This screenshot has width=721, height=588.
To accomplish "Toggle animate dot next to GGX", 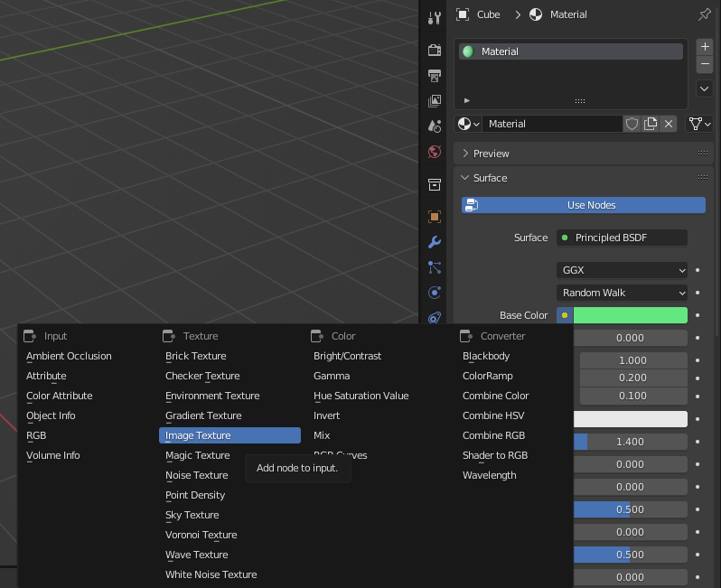I will tap(698, 270).
